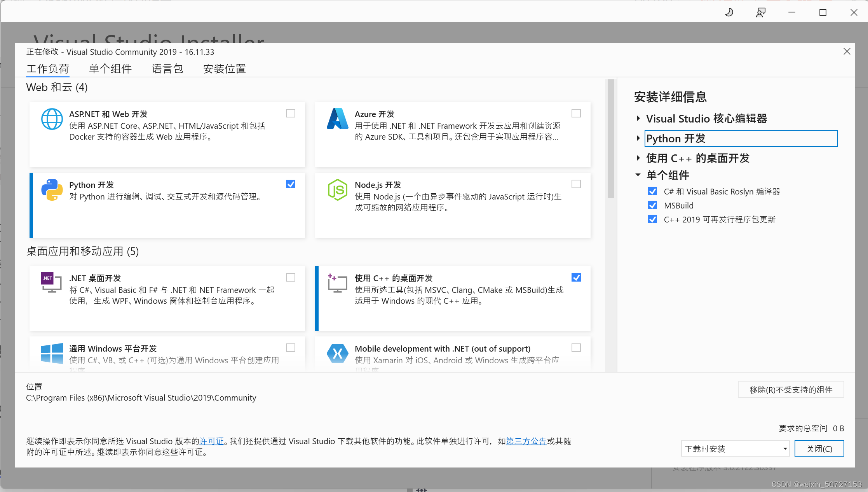Maximize the Visual Studio Installer window
Screen dimensions: 868x492
(823, 12)
